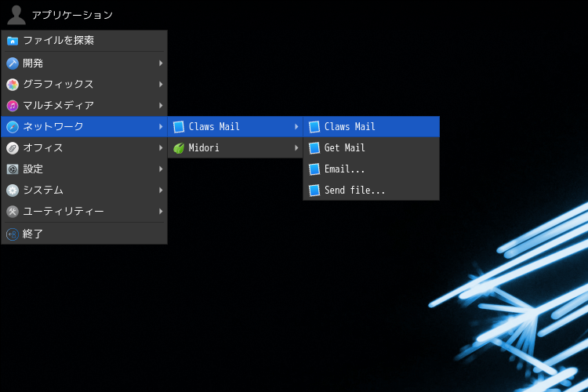Image resolution: width=588 pixels, height=392 pixels.
Task: Click the ネットワーク compass icon
Action: point(13,127)
